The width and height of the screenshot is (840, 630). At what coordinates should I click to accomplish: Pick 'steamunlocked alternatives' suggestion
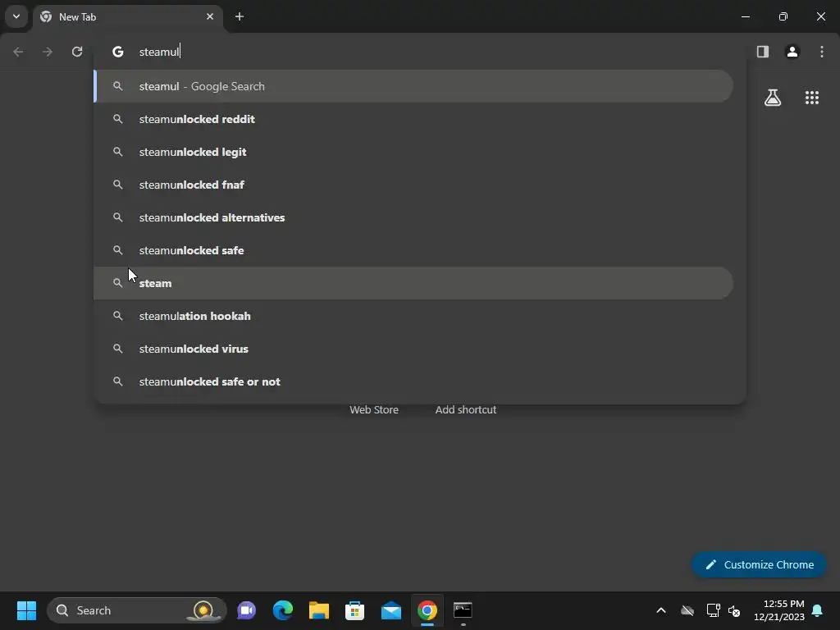click(413, 217)
